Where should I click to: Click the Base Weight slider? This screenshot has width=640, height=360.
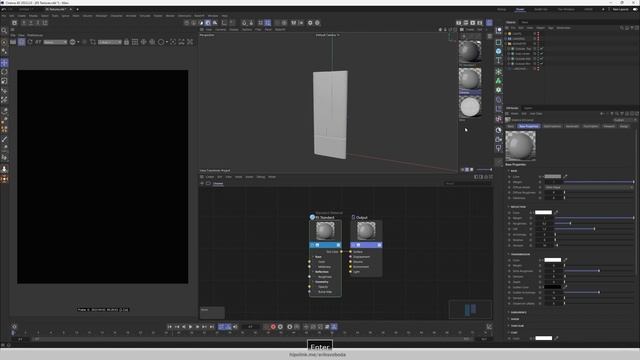(x=599, y=182)
